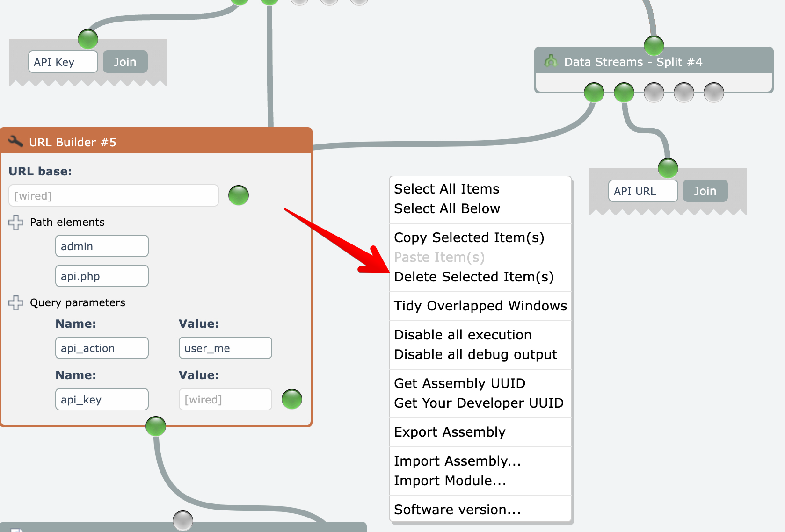The width and height of the screenshot is (785, 532).
Task: Click the green connector above API URL
Action: [668, 168]
